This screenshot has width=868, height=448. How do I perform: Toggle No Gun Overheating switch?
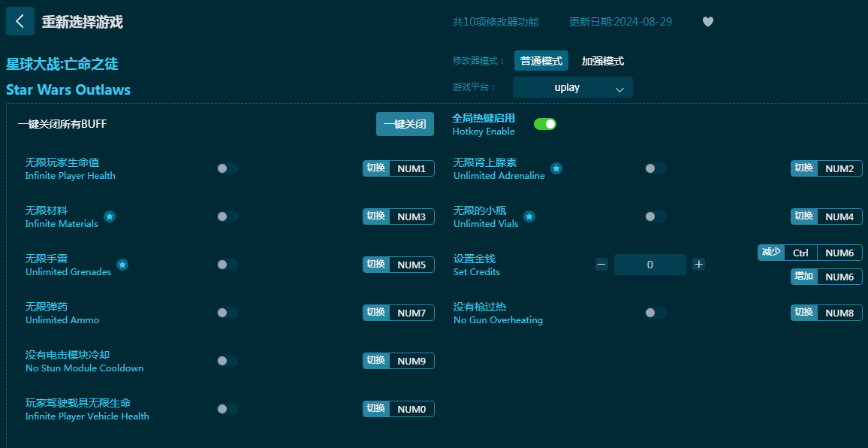[x=655, y=313]
